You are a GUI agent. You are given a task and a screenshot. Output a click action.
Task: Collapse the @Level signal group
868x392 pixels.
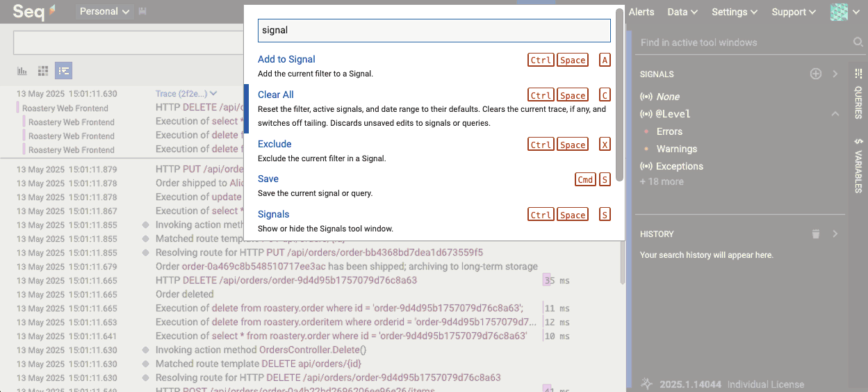click(835, 114)
